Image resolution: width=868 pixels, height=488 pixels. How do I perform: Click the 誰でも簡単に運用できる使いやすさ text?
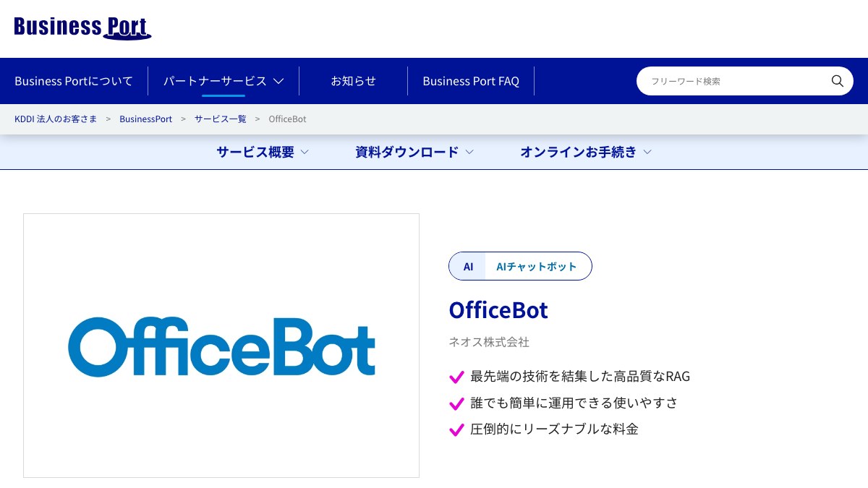click(574, 403)
